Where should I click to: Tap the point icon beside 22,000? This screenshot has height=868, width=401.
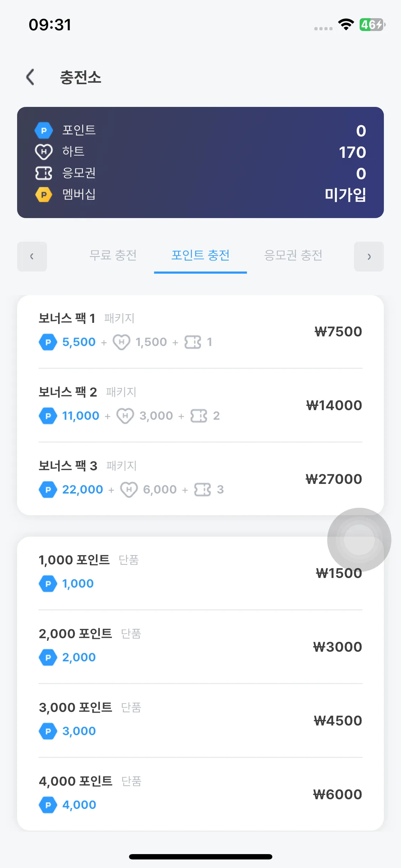48,490
